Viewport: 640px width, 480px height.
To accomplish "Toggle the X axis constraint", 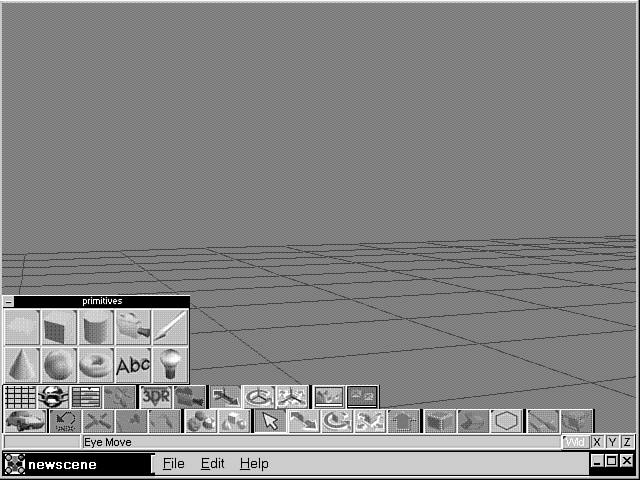I will click(x=597, y=442).
